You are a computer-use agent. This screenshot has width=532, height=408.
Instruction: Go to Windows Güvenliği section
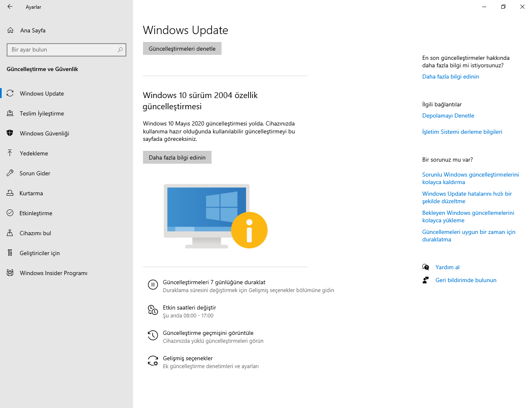tap(66, 133)
